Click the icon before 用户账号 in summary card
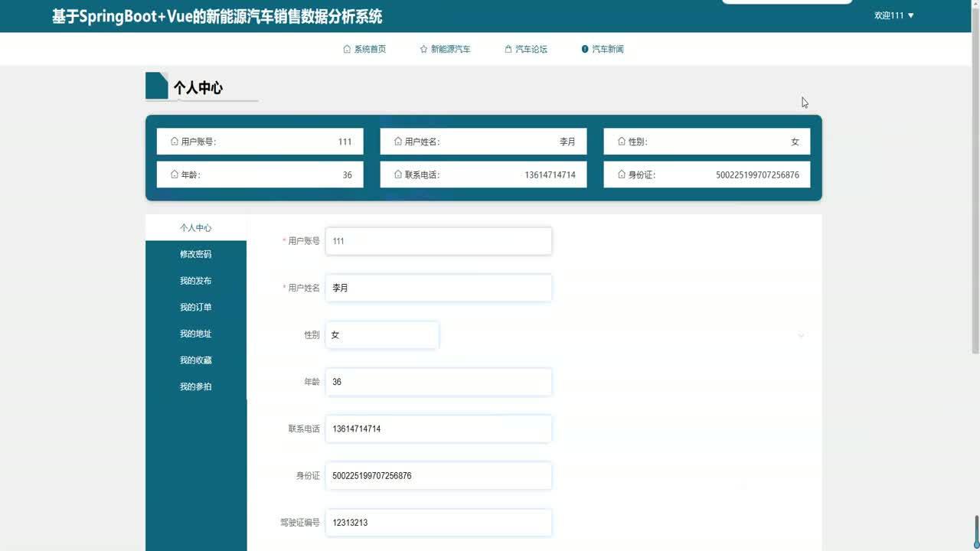 [x=175, y=142]
